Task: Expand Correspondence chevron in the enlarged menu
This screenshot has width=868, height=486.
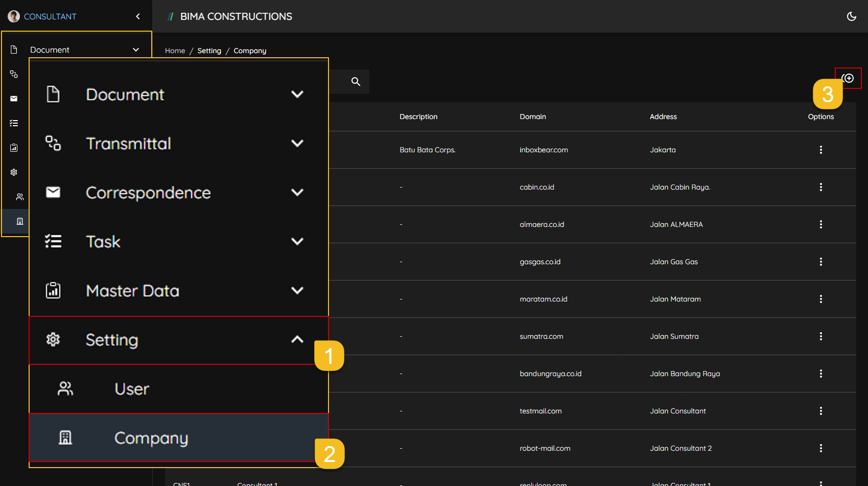Action: (x=297, y=192)
